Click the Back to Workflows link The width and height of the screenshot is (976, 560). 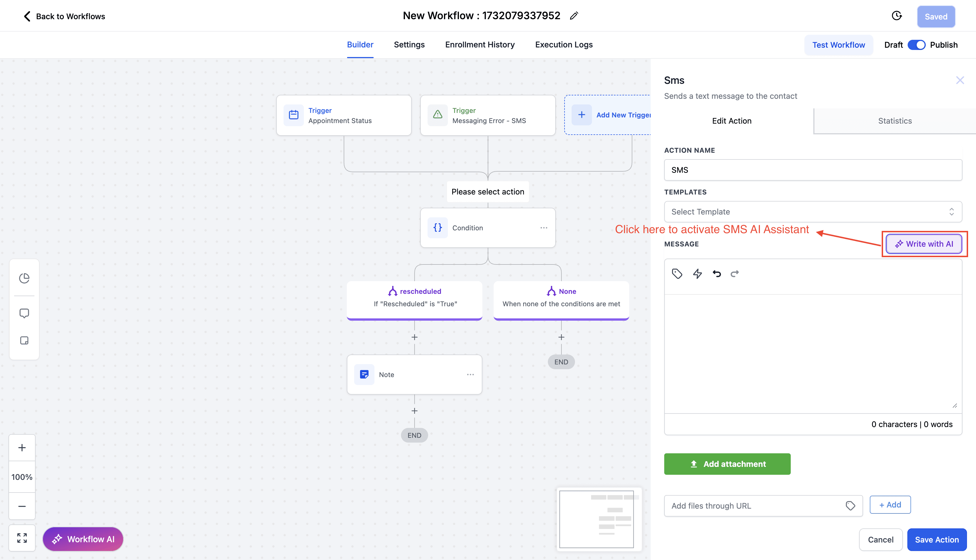coord(70,16)
